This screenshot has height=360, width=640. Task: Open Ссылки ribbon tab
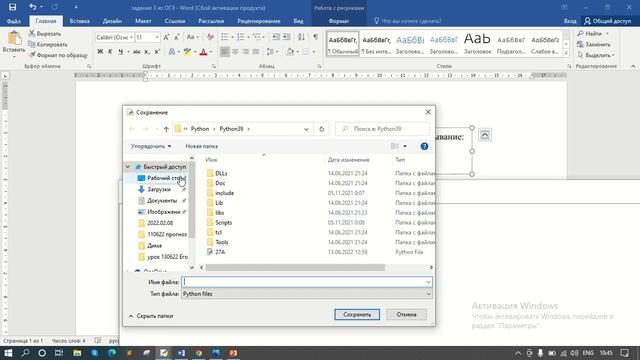[x=175, y=21]
